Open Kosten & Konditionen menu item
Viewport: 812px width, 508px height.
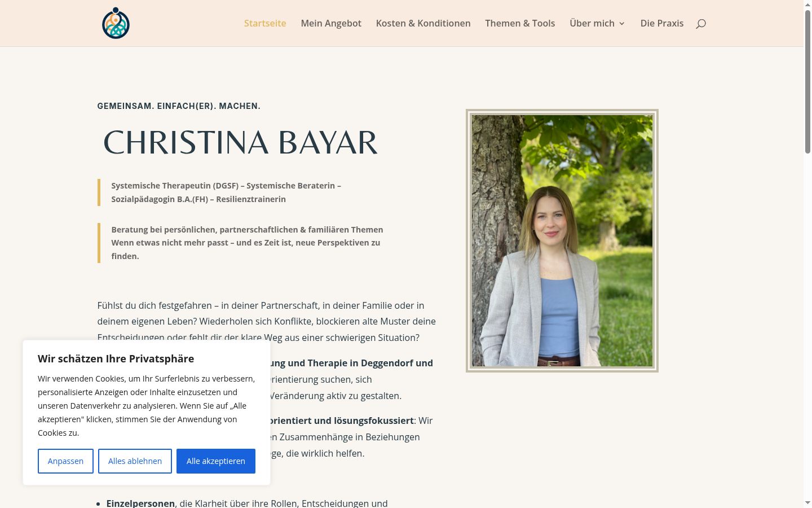(423, 23)
